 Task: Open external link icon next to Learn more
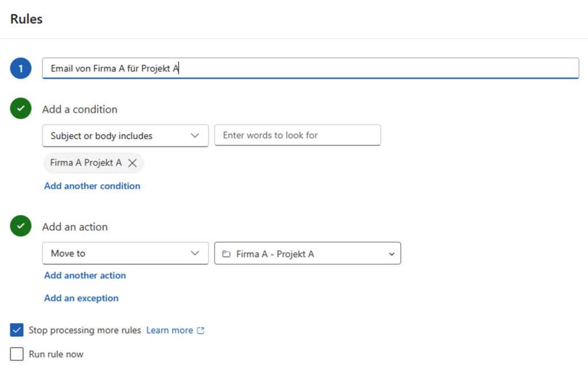[200, 331]
